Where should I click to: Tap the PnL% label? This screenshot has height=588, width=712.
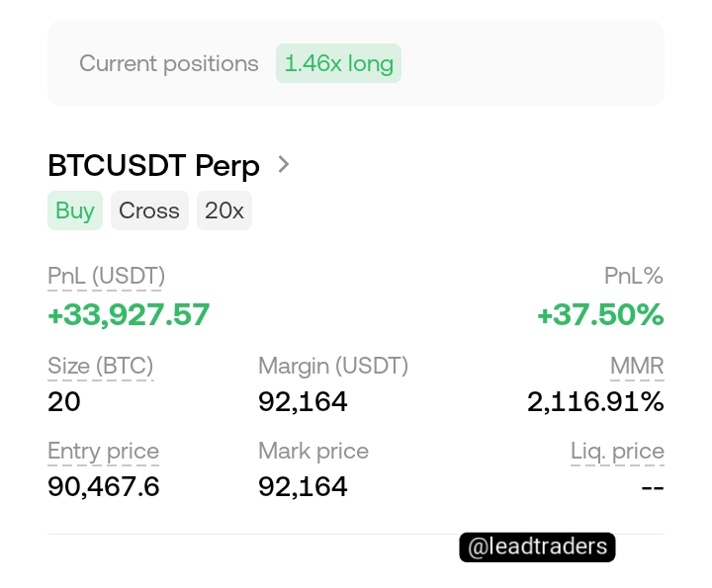(634, 277)
